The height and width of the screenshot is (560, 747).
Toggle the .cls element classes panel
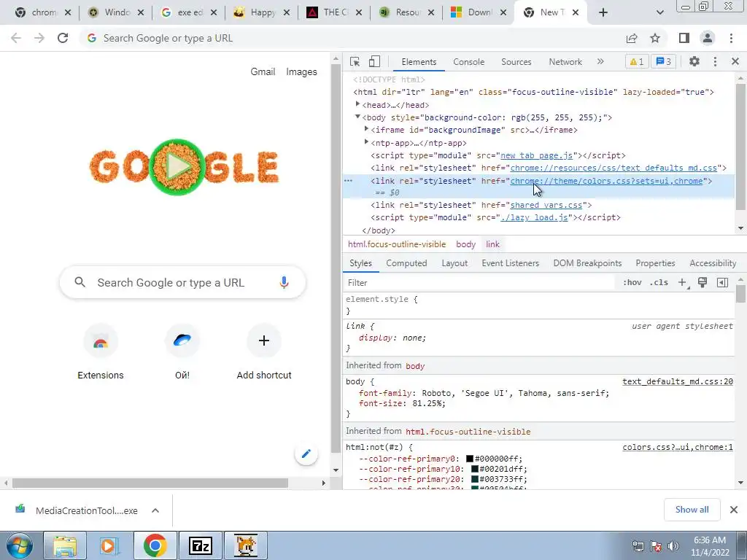(659, 282)
